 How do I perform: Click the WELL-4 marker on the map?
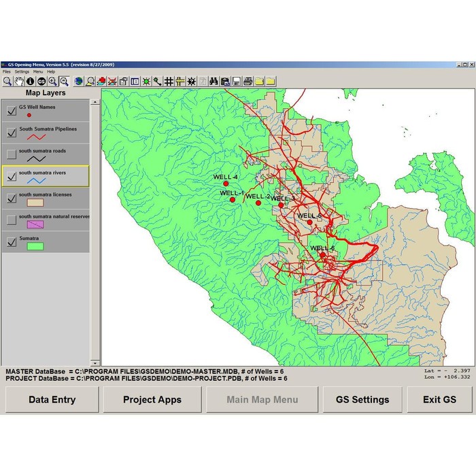226,184
